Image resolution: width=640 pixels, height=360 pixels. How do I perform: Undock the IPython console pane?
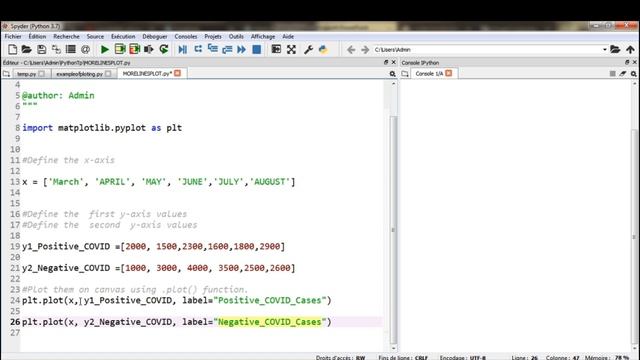click(627, 62)
